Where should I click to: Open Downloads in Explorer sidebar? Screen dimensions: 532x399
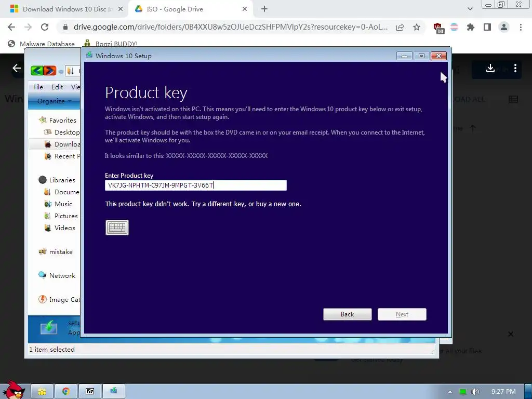coord(62,144)
